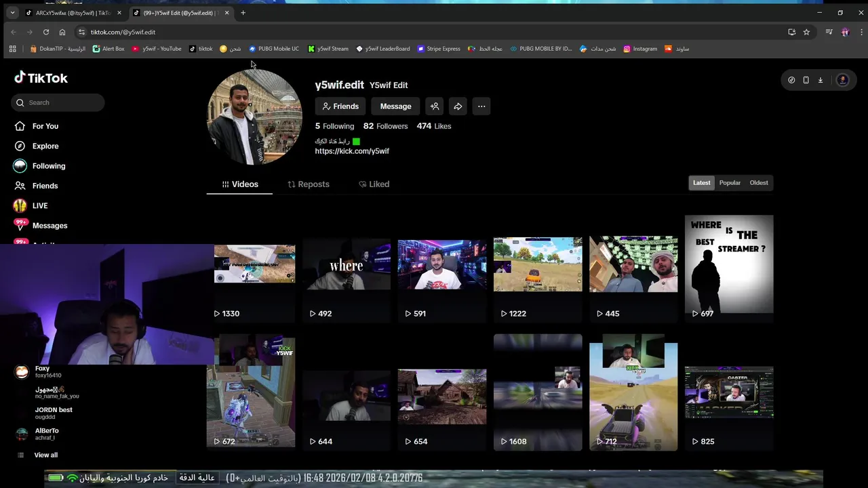Click the browser forward arrow

29,32
